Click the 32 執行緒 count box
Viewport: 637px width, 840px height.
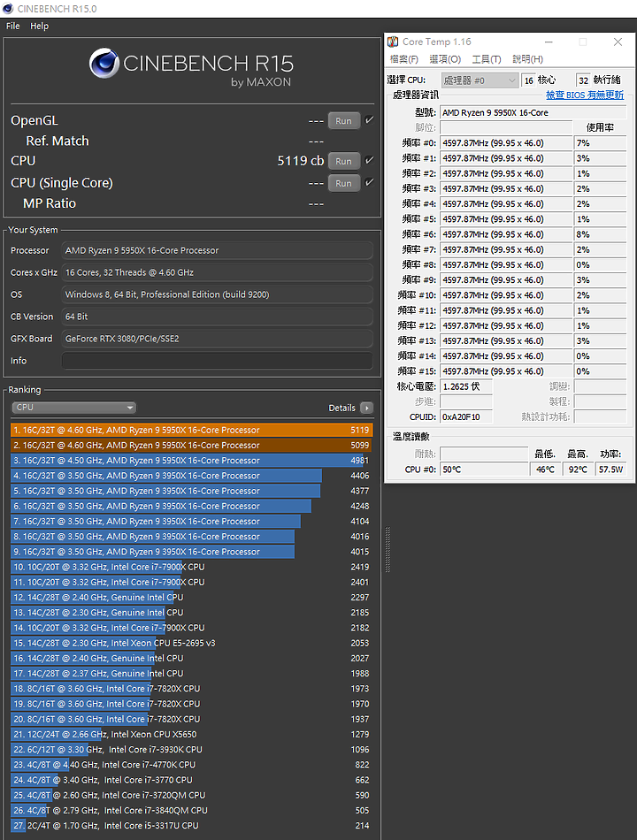pyautogui.click(x=583, y=80)
